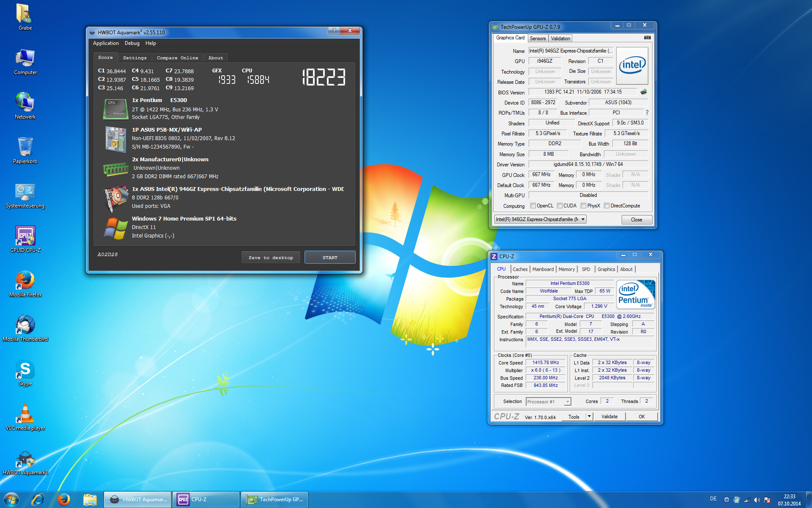The image size is (812, 508).
Task: Launch Mozilla Thunderbird desktop shortcut
Action: coord(25,328)
